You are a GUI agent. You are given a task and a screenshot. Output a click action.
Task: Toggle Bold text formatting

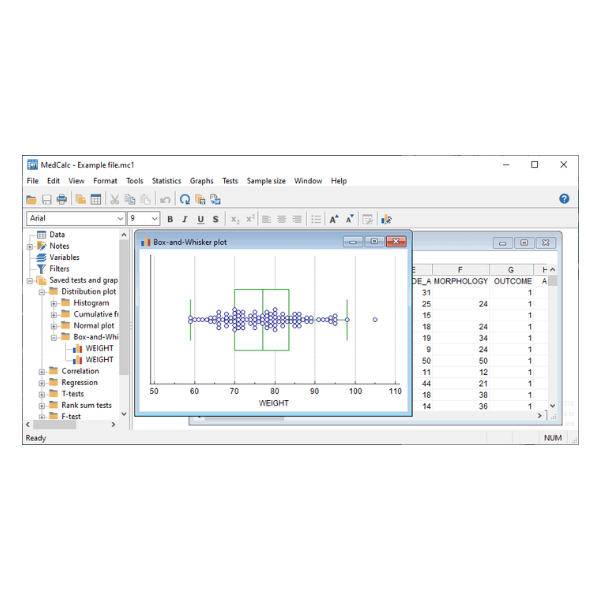pos(170,219)
